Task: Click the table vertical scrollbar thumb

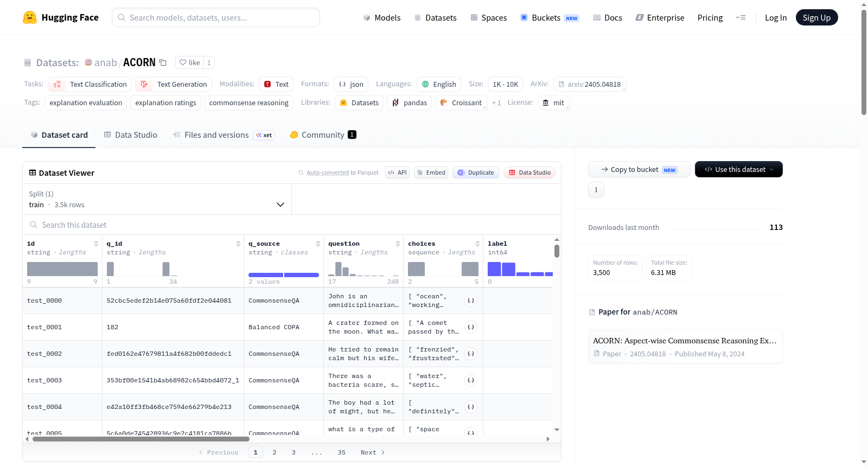Action: click(x=557, y=251)
